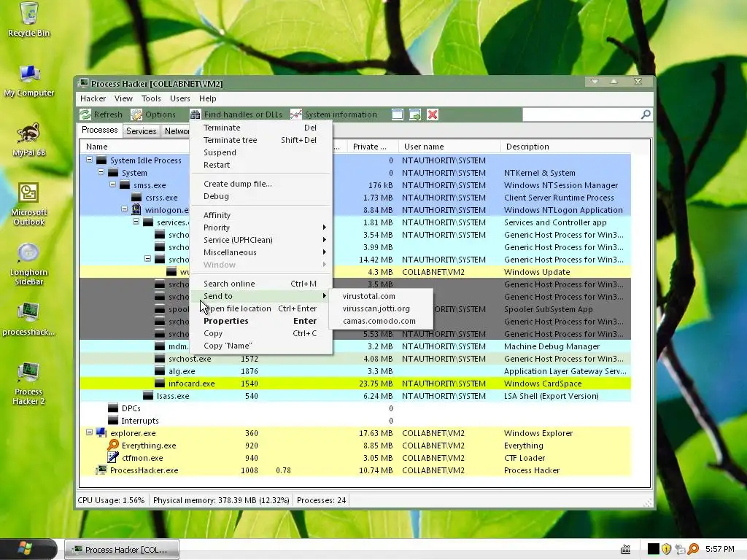Open System information toolbar button
The width and height of the screenshot is (747, 560).
(334, 114)
